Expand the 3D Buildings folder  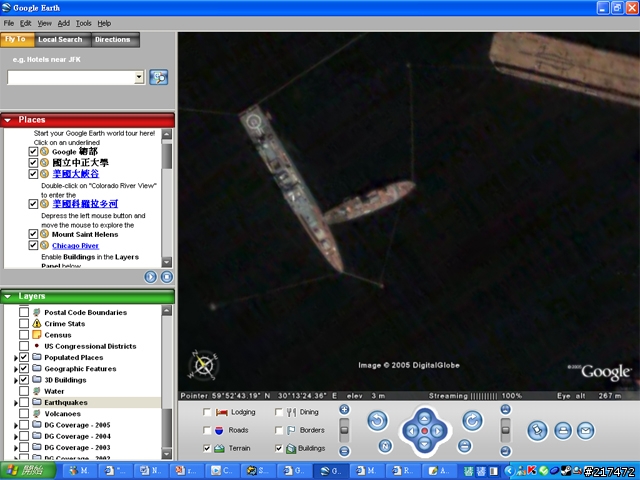[16, 380]
